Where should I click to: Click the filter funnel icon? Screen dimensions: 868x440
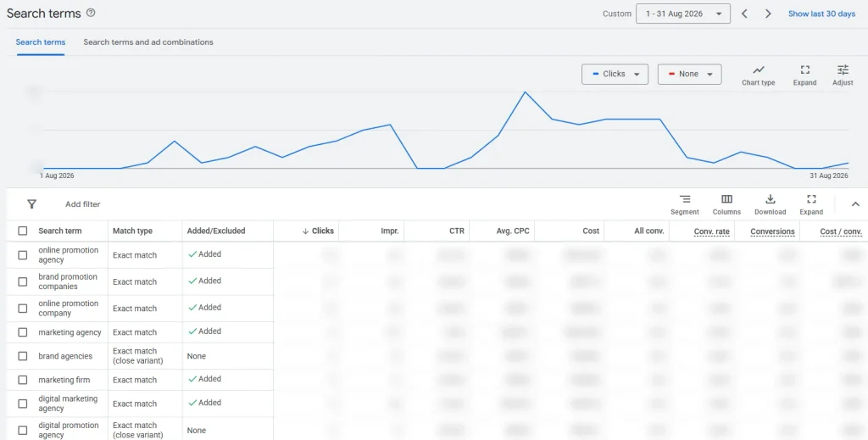click(x=31, y=204)
